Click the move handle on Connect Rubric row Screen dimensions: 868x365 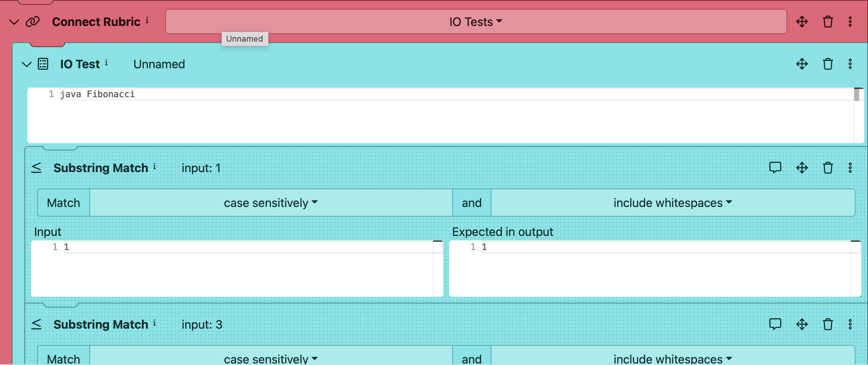(802, 22)
